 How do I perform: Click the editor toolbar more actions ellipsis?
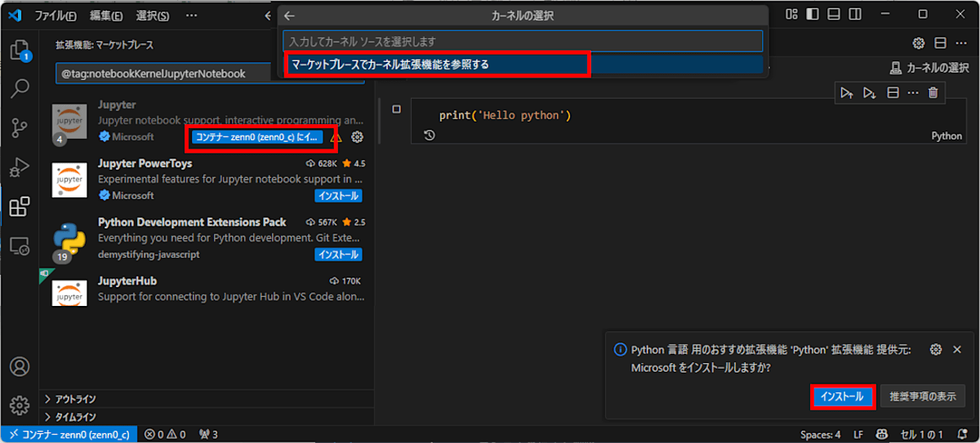click(x=960, y=43)
